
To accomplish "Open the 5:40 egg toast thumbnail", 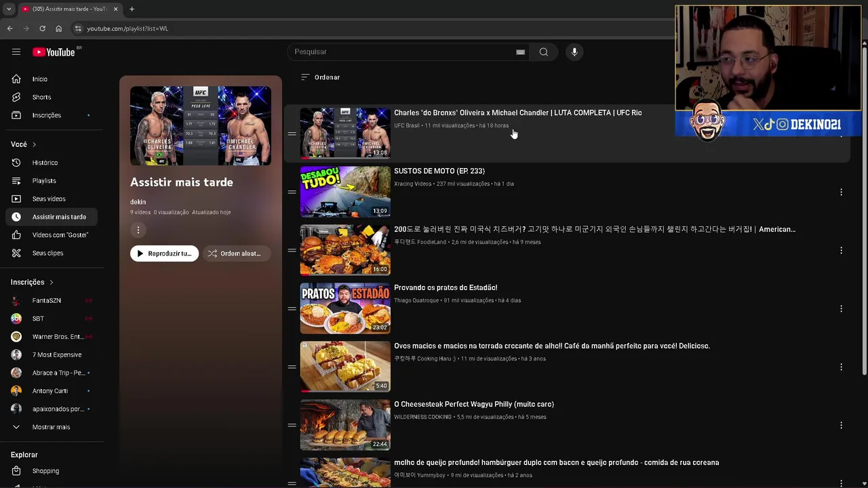I will pyautogui.click(x=345, y=367).
